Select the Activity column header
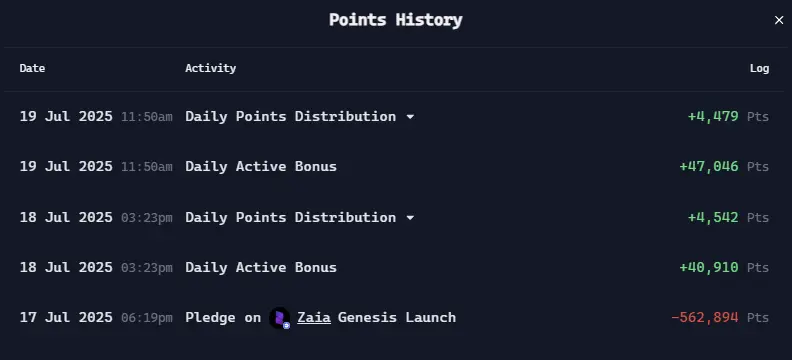 211,68
